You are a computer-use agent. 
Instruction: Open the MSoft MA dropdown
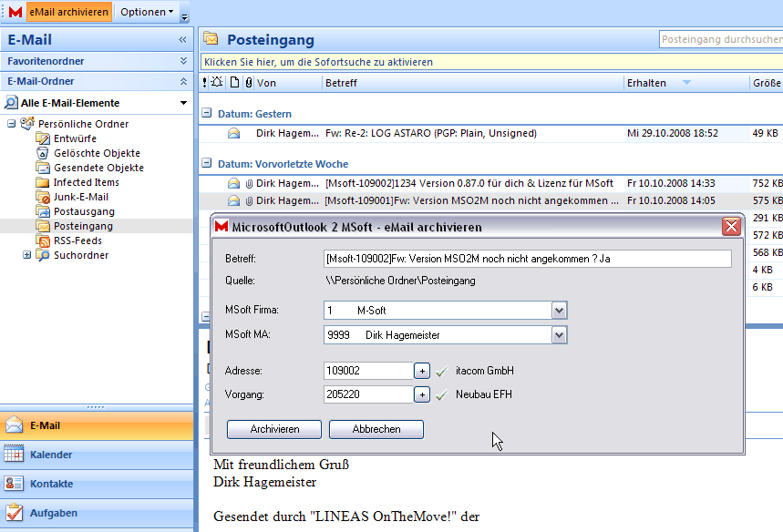560,335
